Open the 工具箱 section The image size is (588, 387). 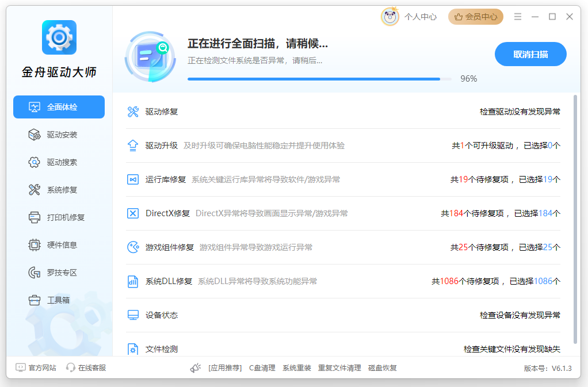(59, 300)
